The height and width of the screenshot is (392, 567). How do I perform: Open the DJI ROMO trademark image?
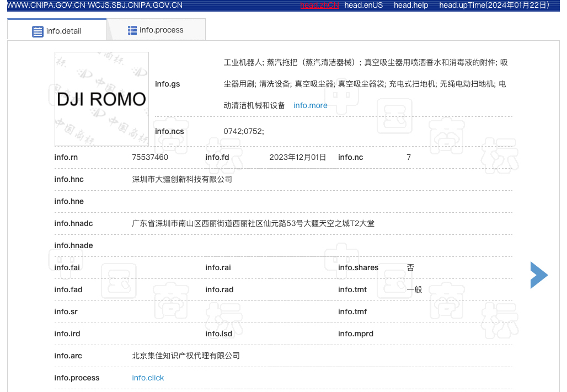(x=101, y=99)
